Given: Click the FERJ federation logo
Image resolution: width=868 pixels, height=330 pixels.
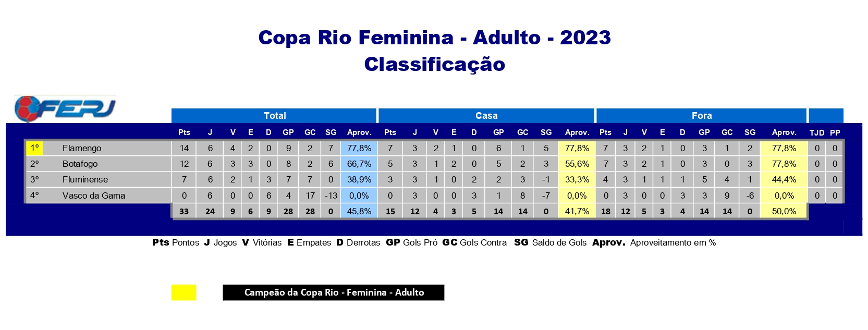Looking at the screenshot, I should (x=65, y=108).
